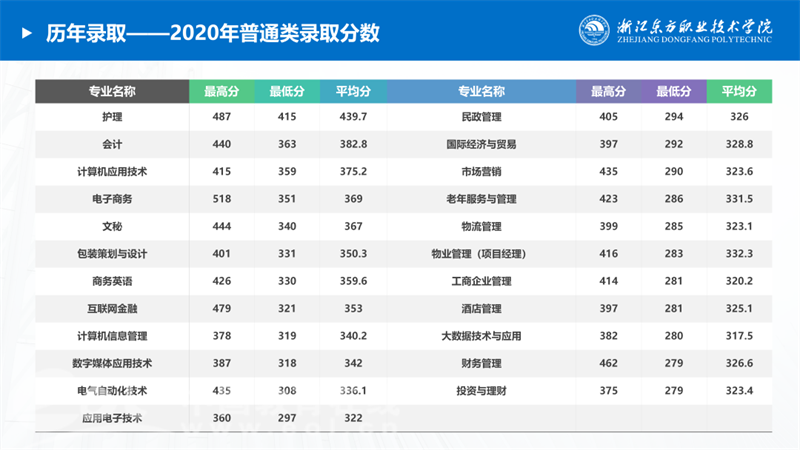
Task: Click the 382.8 average for 会计
Action: [354, 144]
